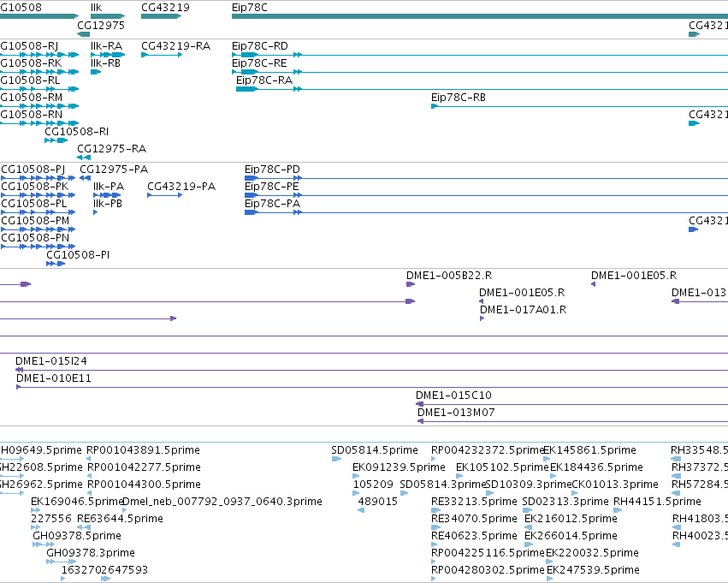Viewport: 728px width, 583px height.
Task: Click the 1632702647593 EST label
Action: coord(104,570)
